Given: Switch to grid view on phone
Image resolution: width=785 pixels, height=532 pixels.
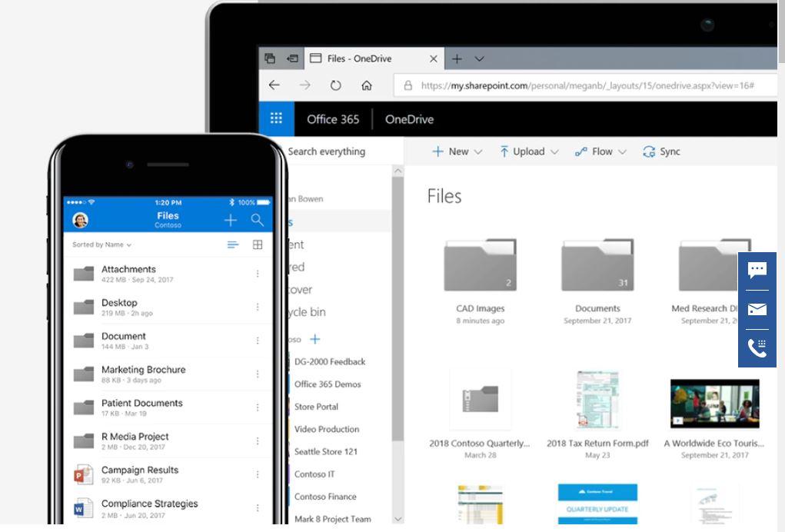Looking at the screenshot, I should click(x=258, y=244).
